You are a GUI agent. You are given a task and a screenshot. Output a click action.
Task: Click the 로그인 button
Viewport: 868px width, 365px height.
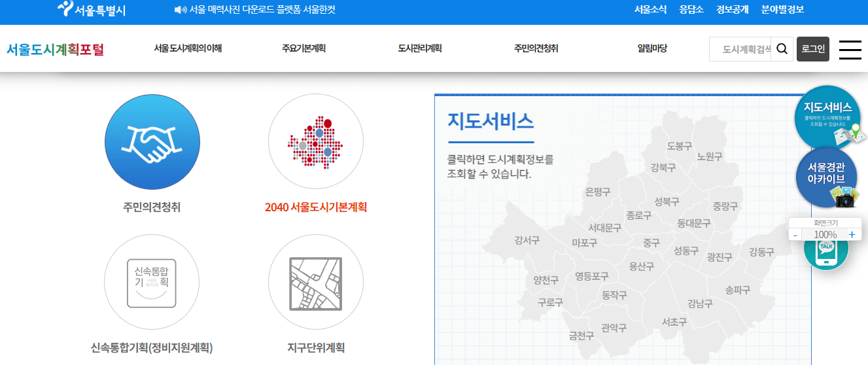pyautogui.click(x=813, y=49)
